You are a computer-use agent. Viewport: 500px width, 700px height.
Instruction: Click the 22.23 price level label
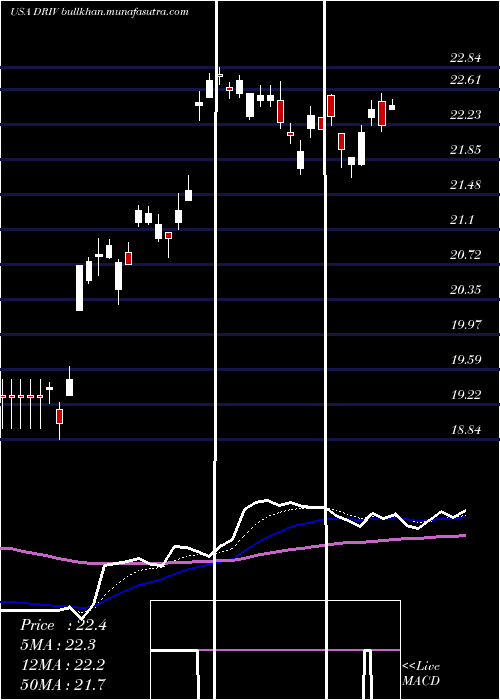click(466, 115)
